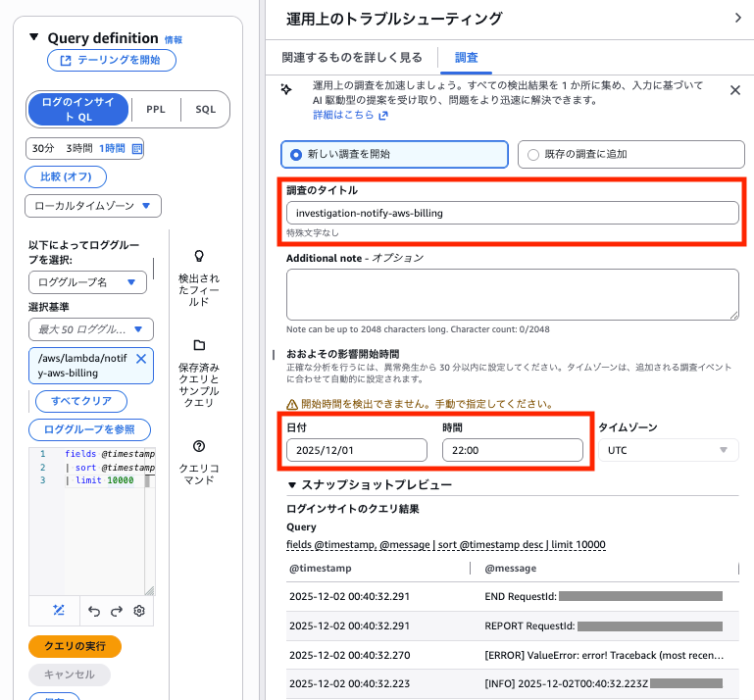Open the ロググループ名 dropdown
Image resolution: width=754 pixels, height=700 pixels.
tap(87, 282)
